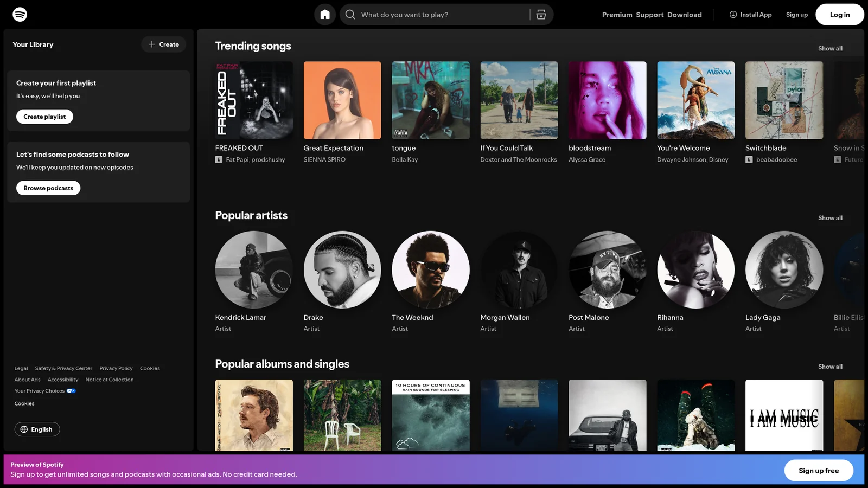Open About Ads footer link
The image size is (868, 488).
click(x=28, y=380)
